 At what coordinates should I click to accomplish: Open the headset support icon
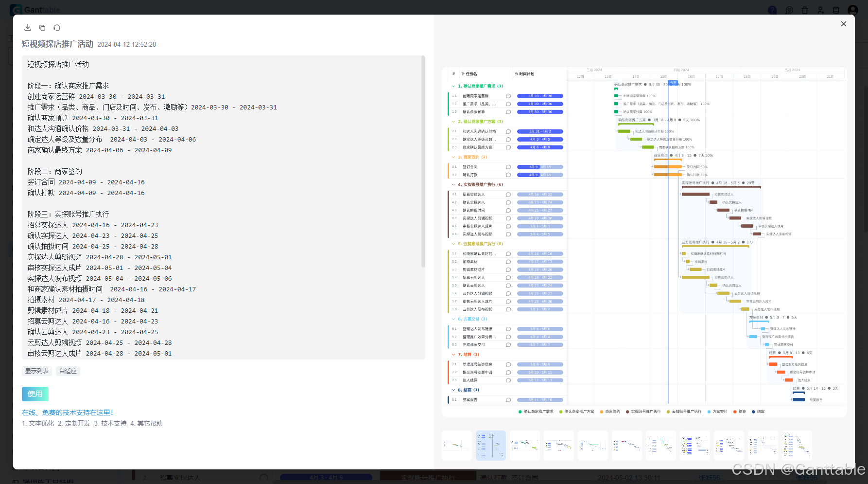pyautogui.click(x=57, y=28)
